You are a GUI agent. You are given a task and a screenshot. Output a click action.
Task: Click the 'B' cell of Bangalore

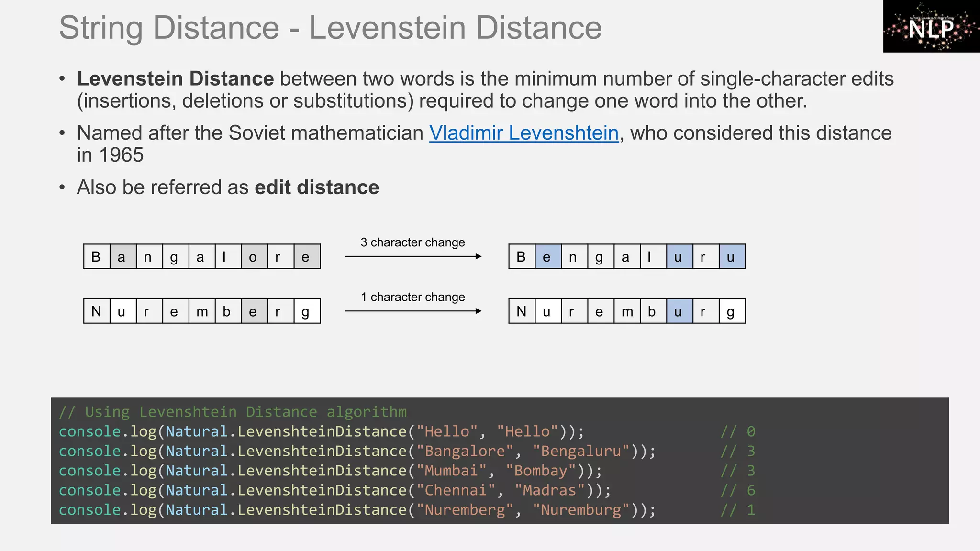pos(96,257)
